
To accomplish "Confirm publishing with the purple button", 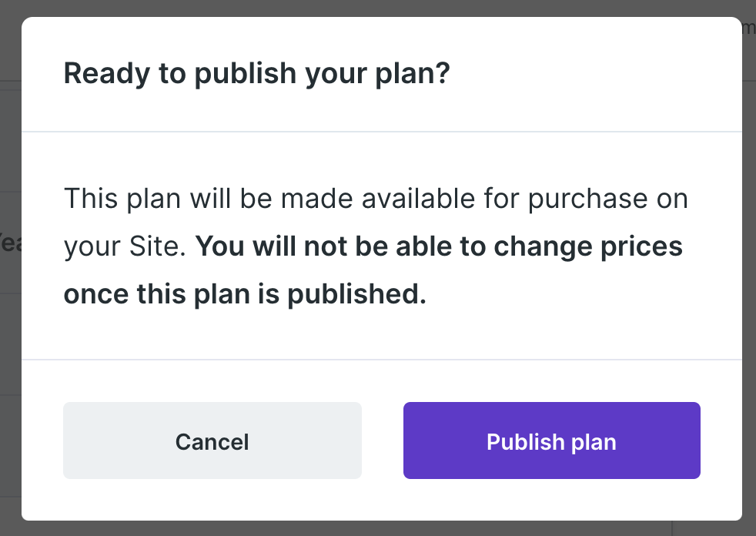I will point(551,441).
